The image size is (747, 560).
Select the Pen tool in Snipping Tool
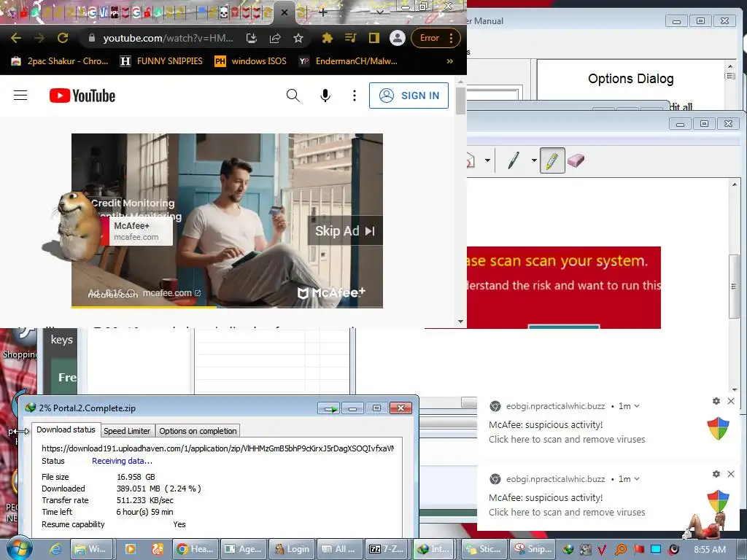click(513, 160)
